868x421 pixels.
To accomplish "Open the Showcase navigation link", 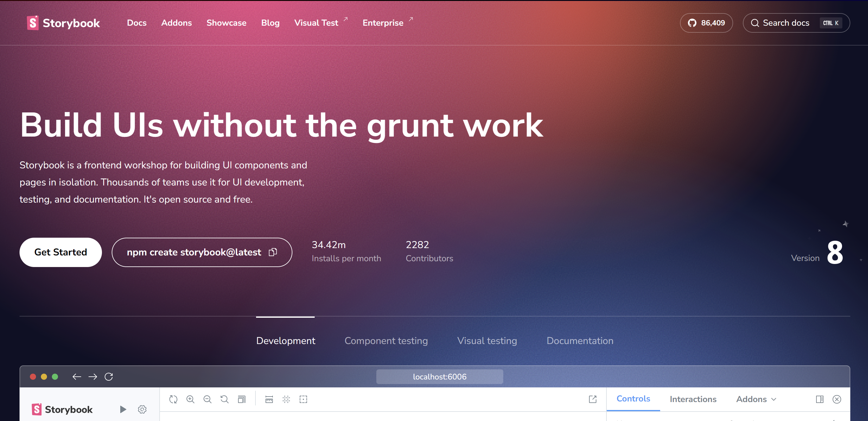I will point(226,23).
